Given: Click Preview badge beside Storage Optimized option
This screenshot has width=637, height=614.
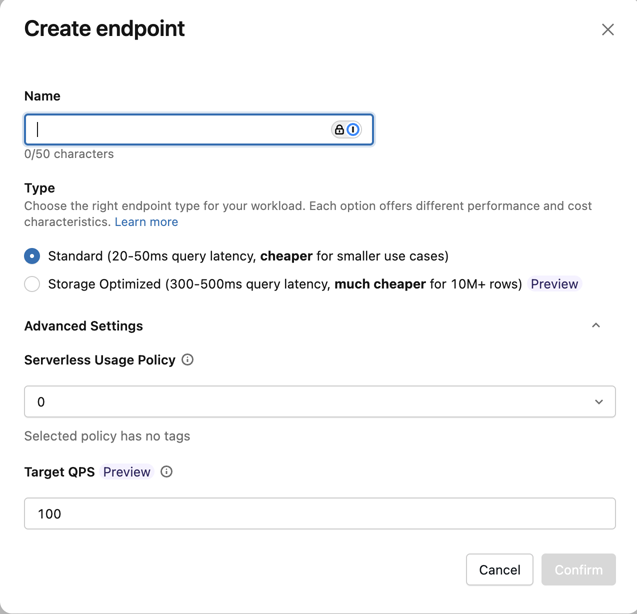Looking at the screenshot, I should coord(554,284).
